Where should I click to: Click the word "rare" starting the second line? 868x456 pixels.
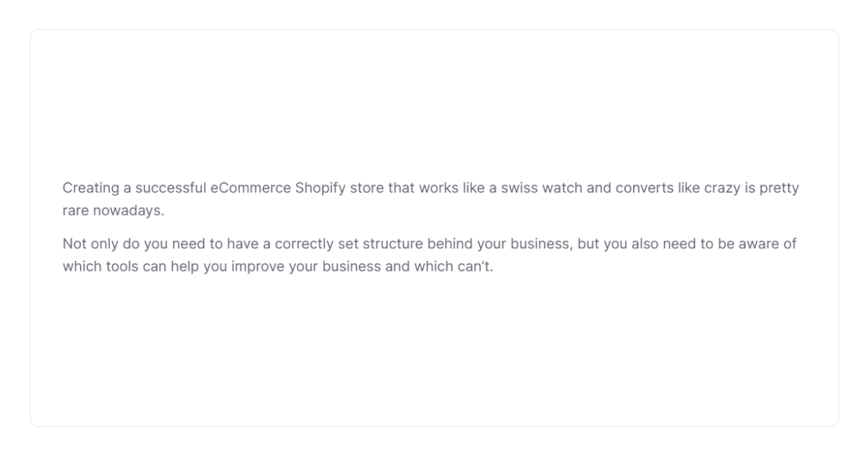pos(75,211)
